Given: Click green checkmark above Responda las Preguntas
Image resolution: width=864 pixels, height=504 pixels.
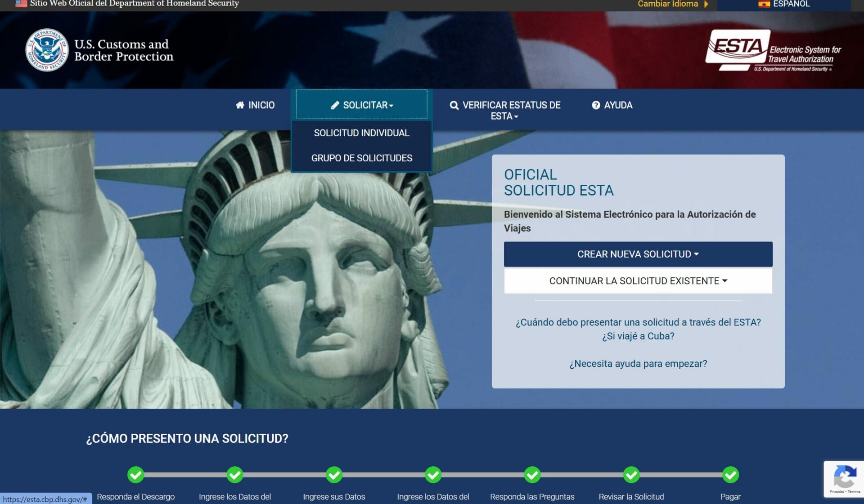Looking at the screenshot, I should [532, 475].
